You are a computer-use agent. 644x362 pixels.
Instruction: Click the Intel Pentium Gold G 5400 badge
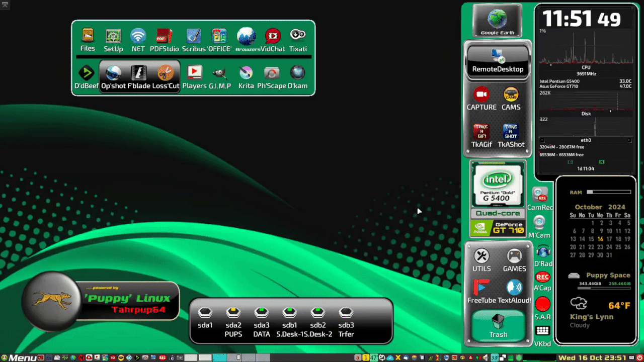[x=497, y=184]
